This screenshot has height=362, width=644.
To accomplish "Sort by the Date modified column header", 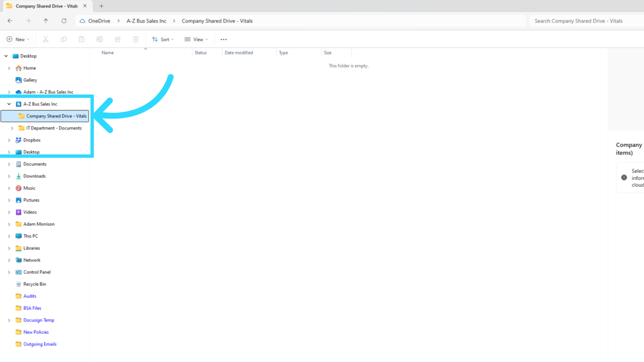I will coord(239,53).
